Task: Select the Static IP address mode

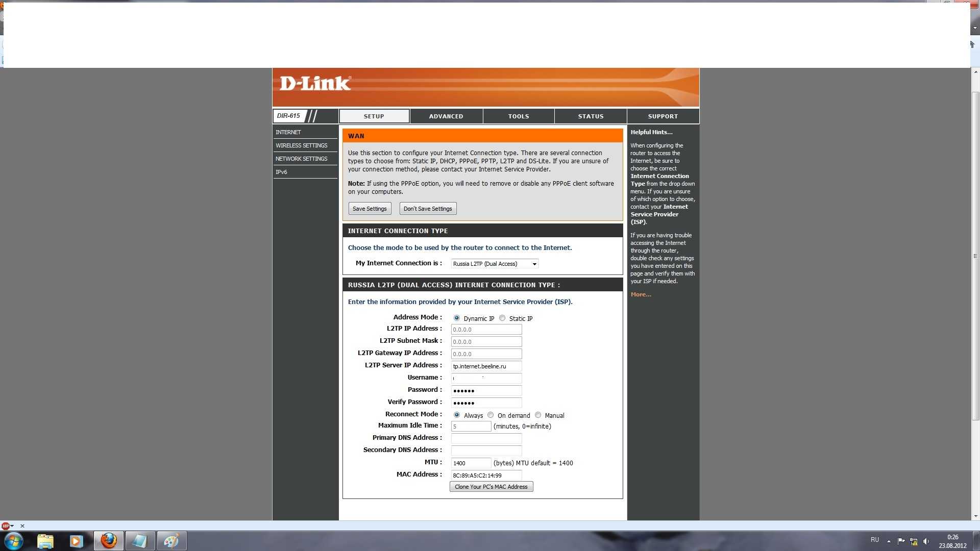Action: pos(502,318)
